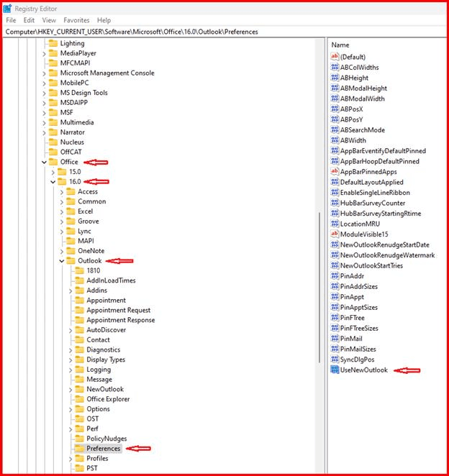Select the PinFTreeSizes value name
The width and height of the screenshot is (449, 476).
359,328
